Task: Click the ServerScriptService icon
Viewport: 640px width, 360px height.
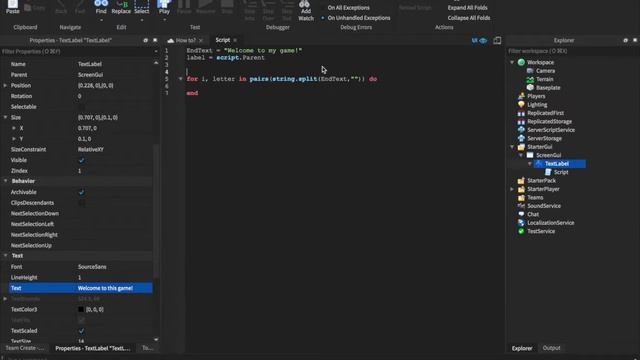Action: click(x=521, y=130)
